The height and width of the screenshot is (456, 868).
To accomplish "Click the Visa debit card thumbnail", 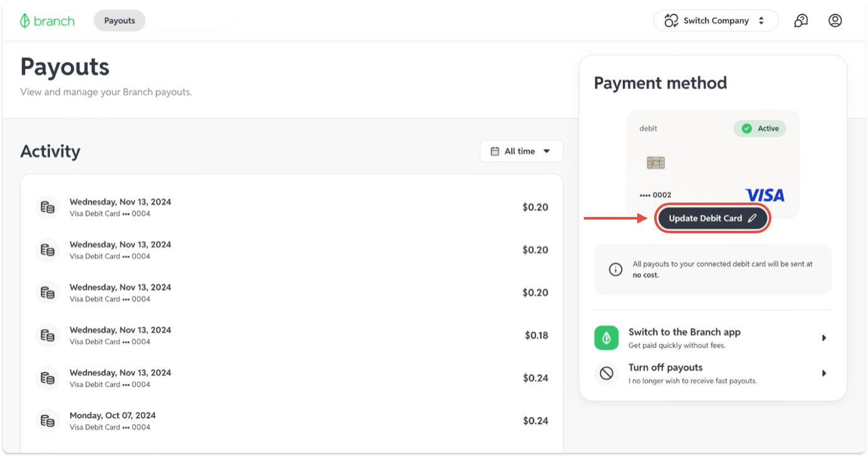I will click(712, 163).
